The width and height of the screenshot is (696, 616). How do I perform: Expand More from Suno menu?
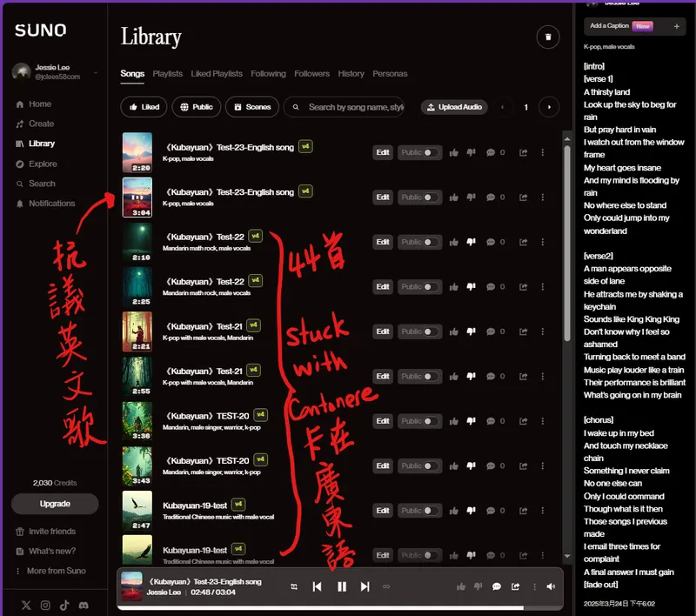point(50,572)
